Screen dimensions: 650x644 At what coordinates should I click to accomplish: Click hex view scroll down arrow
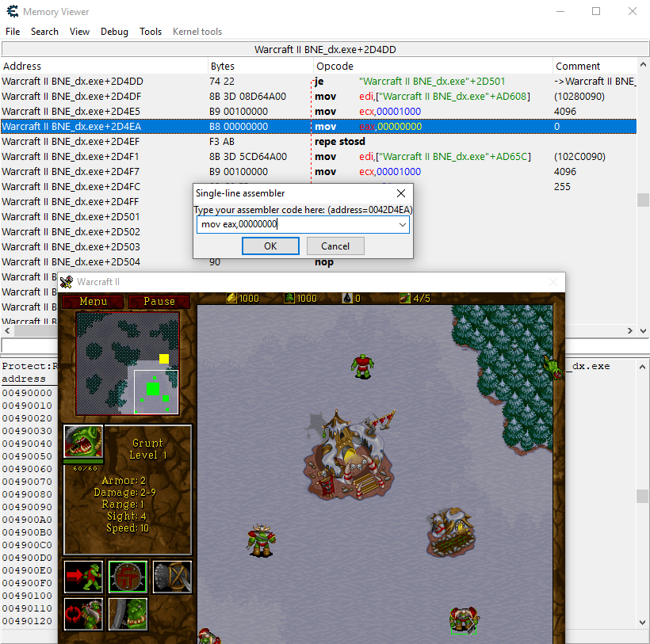point(642,622)
